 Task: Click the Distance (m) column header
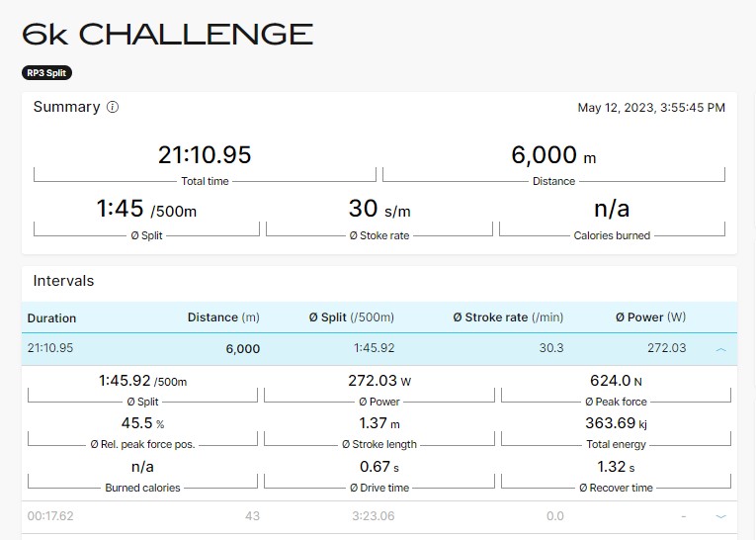[223, 317]
